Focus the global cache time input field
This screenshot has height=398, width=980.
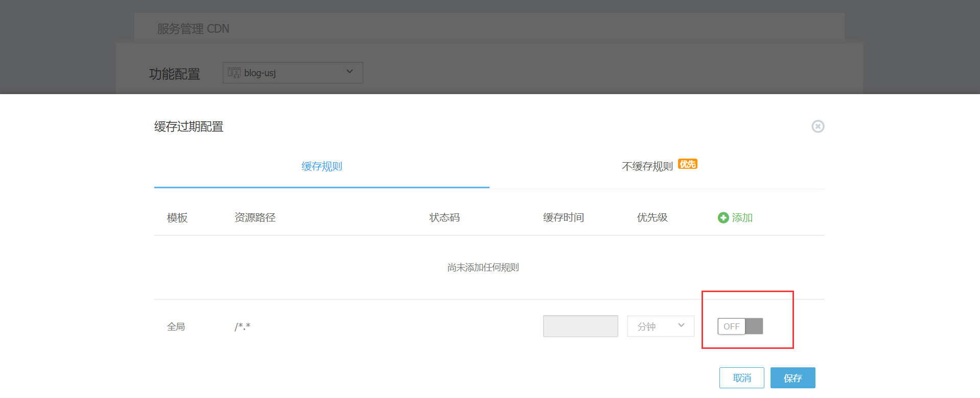tap(580, 326)
